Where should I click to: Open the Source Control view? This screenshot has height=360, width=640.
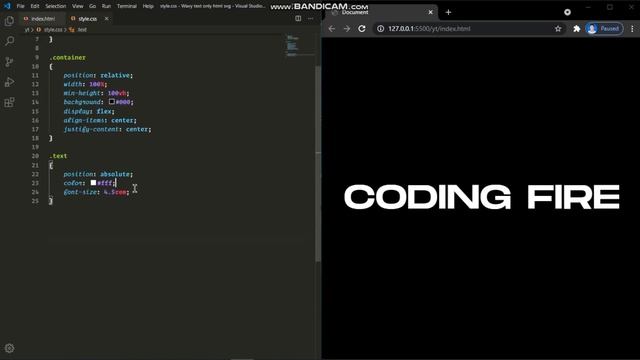click(9, 61)
